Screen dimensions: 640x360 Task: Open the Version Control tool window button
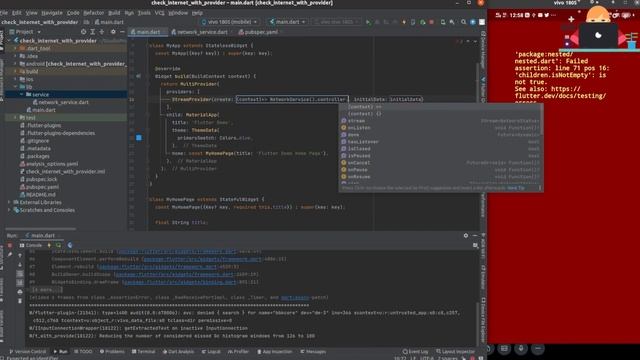click(27, 351)
